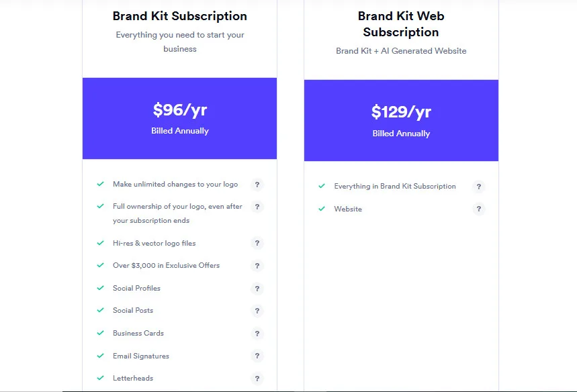Open the tooltip for Make unlimited changes to your logo

(x=257, y=185)
